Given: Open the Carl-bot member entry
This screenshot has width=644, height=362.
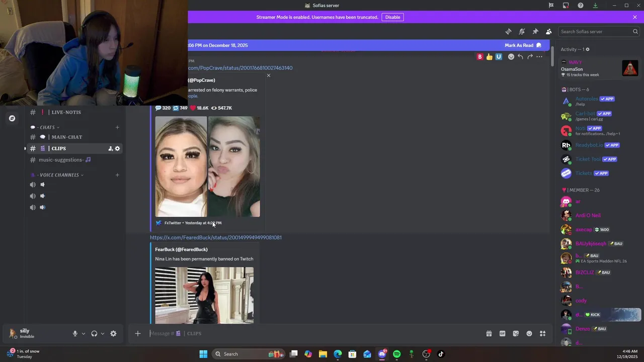Looking at the screenshot, I should 599,116.
